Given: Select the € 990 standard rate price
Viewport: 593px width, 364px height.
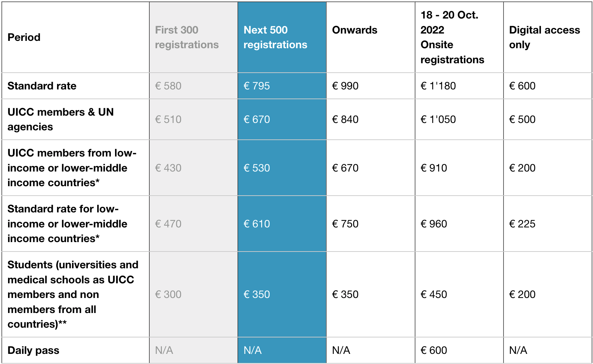Looking at the screenshot, I should tap(345, 86).
